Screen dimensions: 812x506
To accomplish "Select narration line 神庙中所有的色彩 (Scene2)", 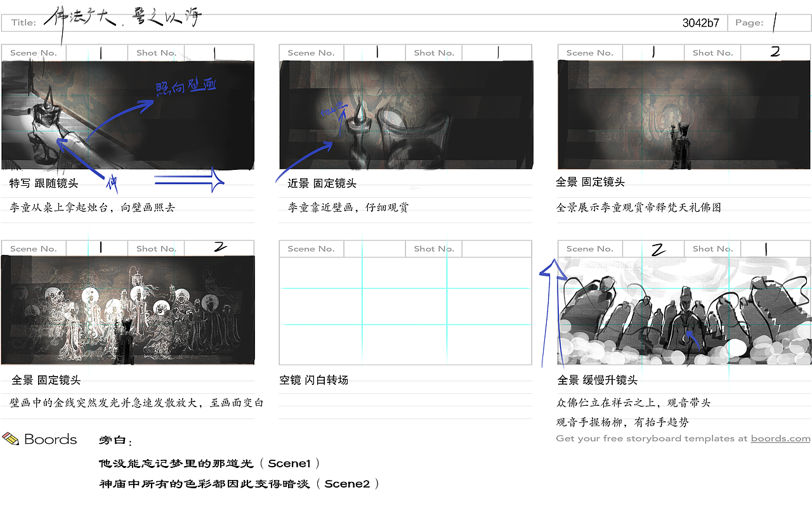I will 239,484.
